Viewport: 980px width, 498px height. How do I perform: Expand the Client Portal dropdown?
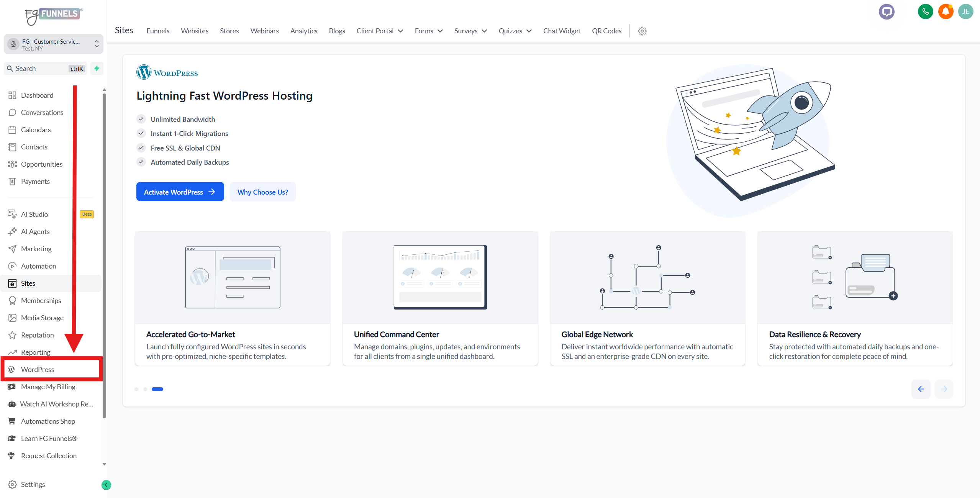tap(379, 31)
